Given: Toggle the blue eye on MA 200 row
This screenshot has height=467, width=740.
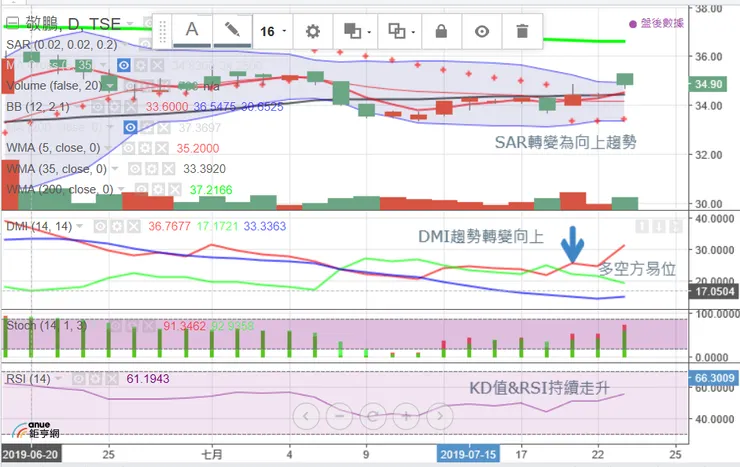Looking at the screenshot, I should (x=130, y=127).
